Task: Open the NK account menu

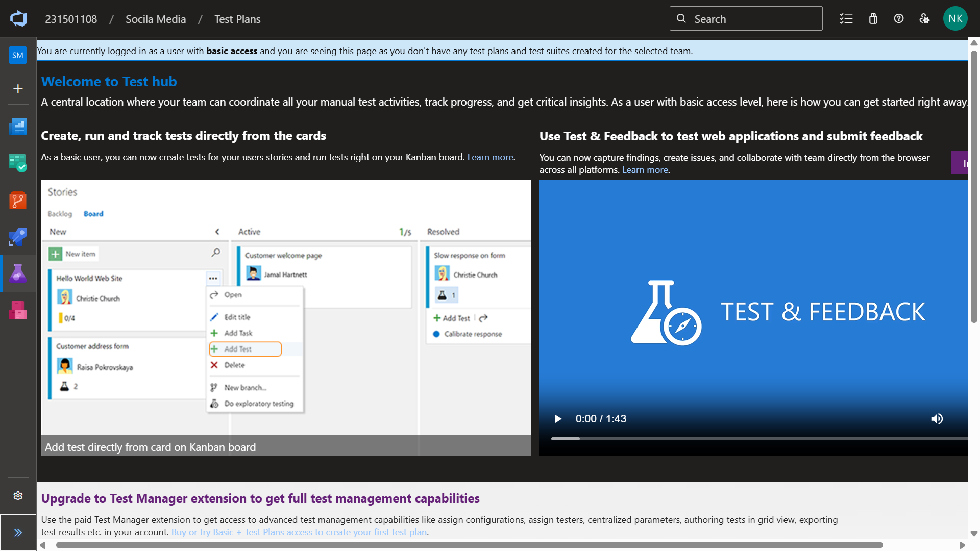Action: click(955, 19)
